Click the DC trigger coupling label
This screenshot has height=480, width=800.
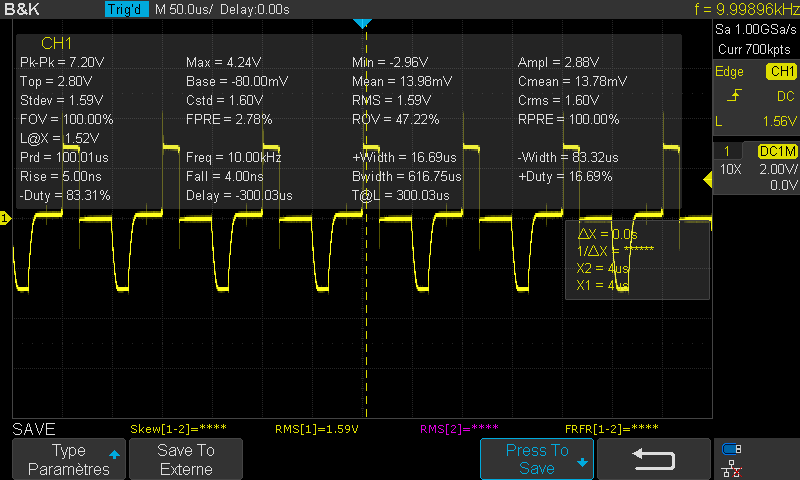click(x=785, y=96)
